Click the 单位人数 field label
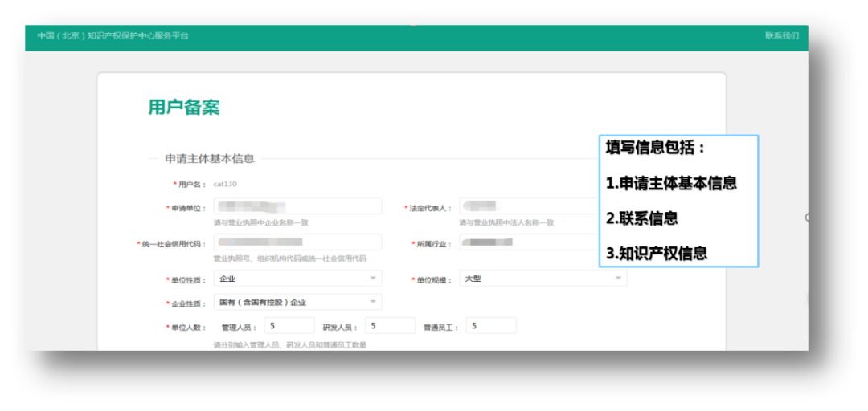The height and width of the screenshot is (411, 868). click(186, 328)
